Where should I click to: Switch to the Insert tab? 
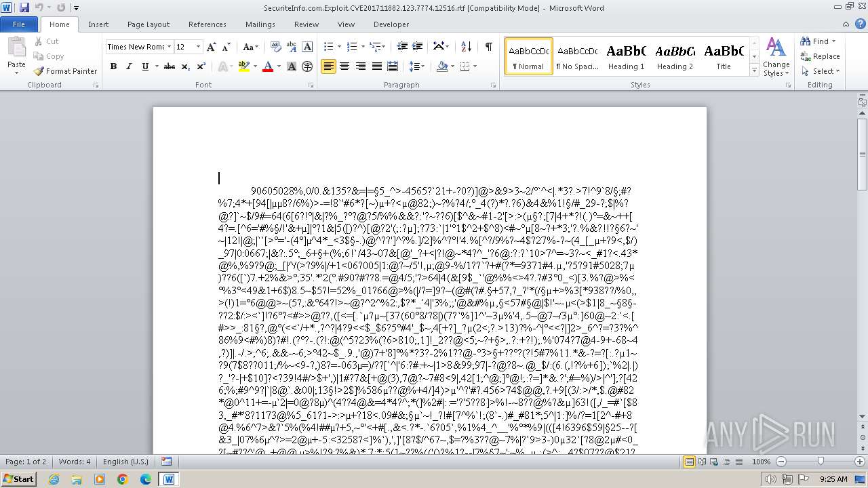point(98,24)
